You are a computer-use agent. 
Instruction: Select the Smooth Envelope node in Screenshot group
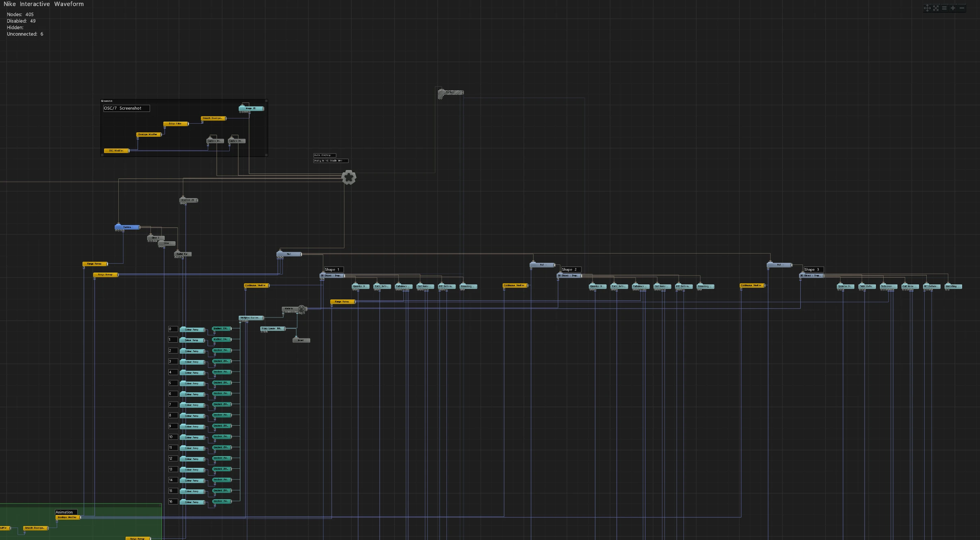(213, 118)
